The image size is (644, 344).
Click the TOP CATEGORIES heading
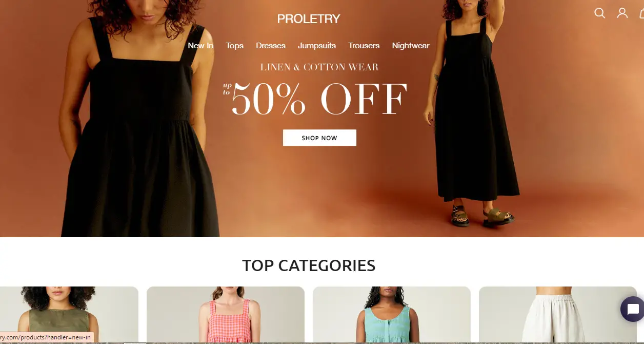click(x=309, y=265)
